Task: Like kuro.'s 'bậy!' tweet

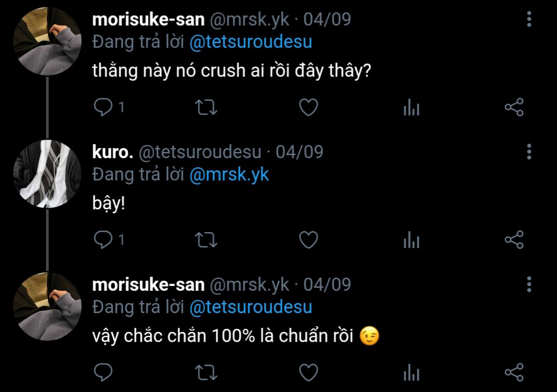Action: pyautogui.click(x=309, y=240)
